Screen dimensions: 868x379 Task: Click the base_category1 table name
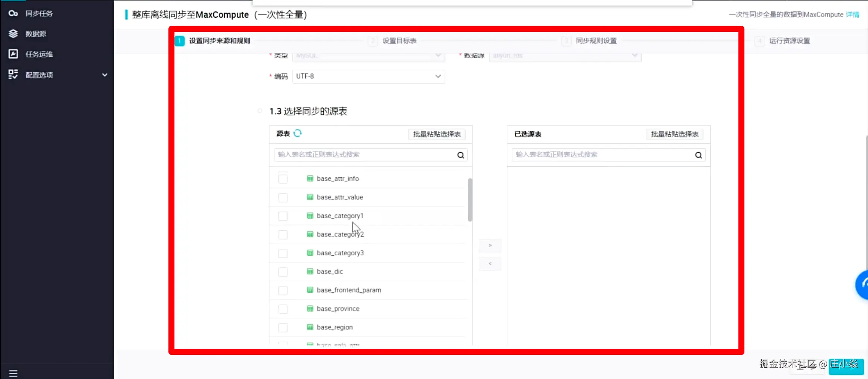tap(340, 216)
